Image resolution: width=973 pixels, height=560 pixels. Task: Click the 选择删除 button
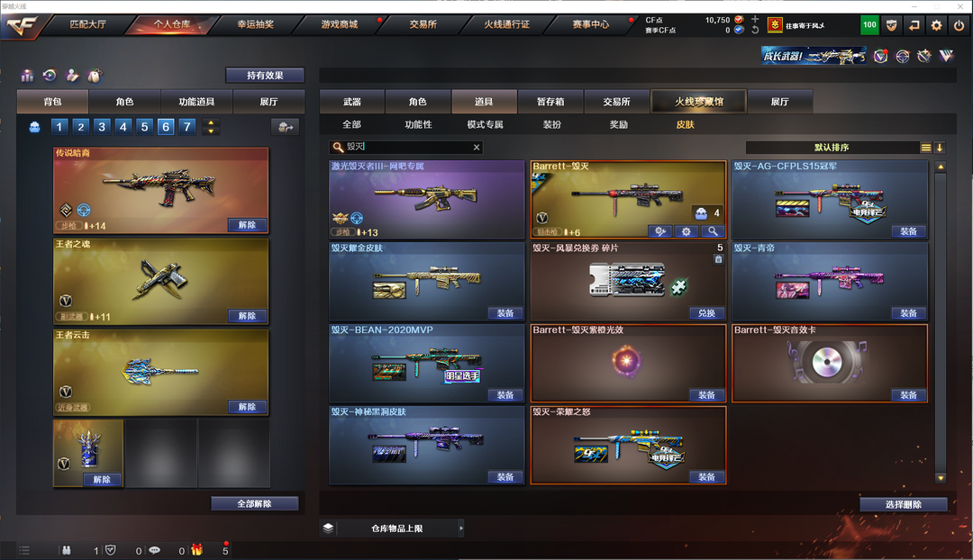click(x=904, y=505)
